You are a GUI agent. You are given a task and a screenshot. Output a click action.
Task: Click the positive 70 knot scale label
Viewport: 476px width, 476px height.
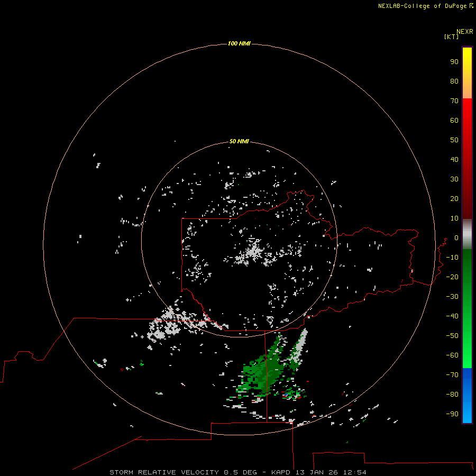click(x=454, y=101)
